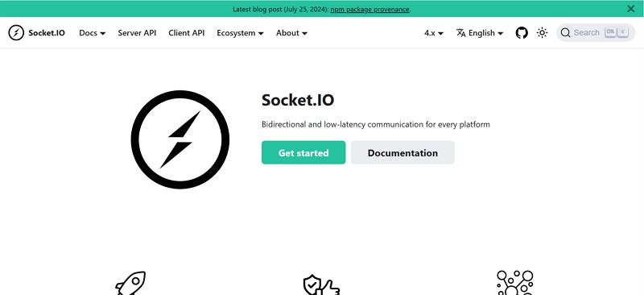The image size is (644, 295).
Task: Click the Socket.IO brand text in navbar
Action: (x=47, y=33)
